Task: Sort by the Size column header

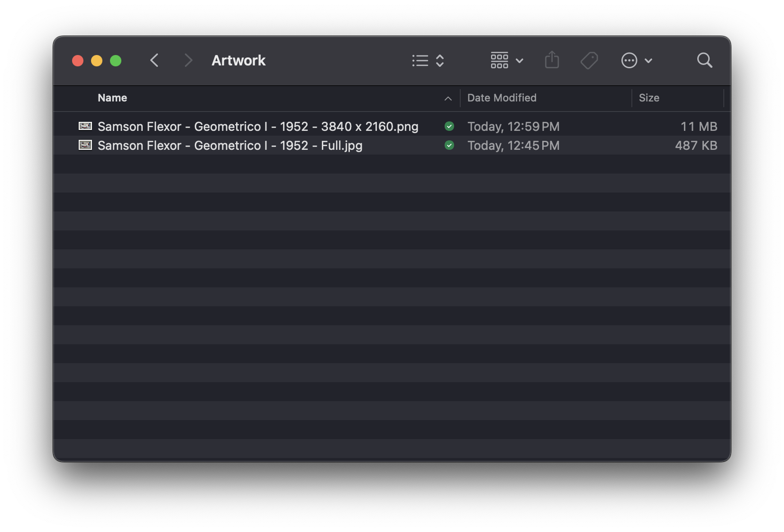Action: [x=649, y=98]
